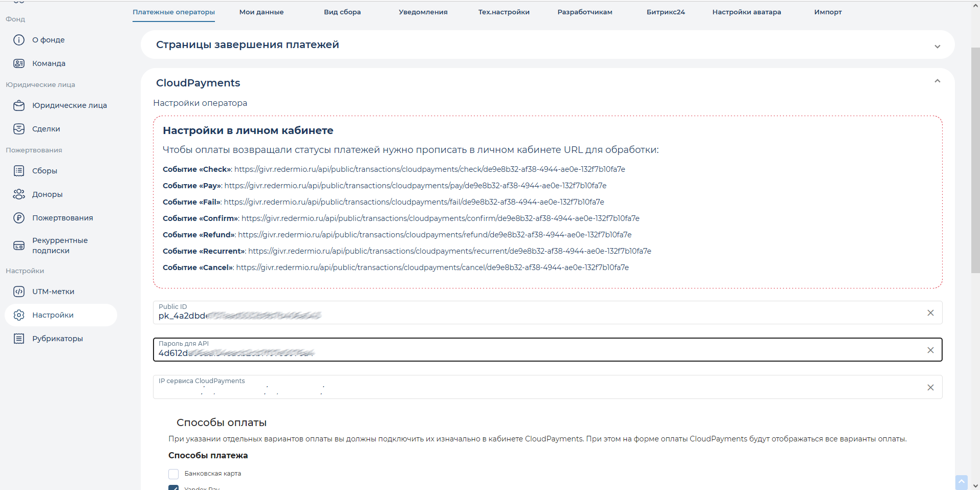Open Доноры in sidebar
The image size is (980, 490).
point(47,194)
